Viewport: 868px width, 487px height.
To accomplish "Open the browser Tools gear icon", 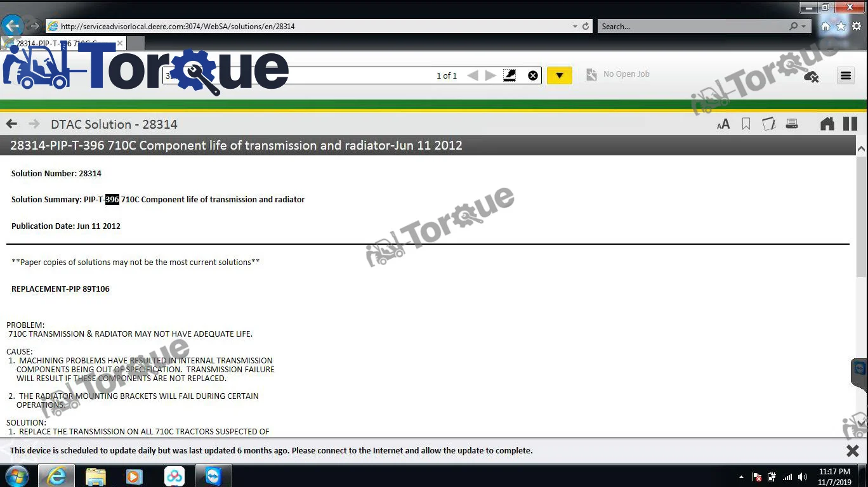I will pos(856,27).
